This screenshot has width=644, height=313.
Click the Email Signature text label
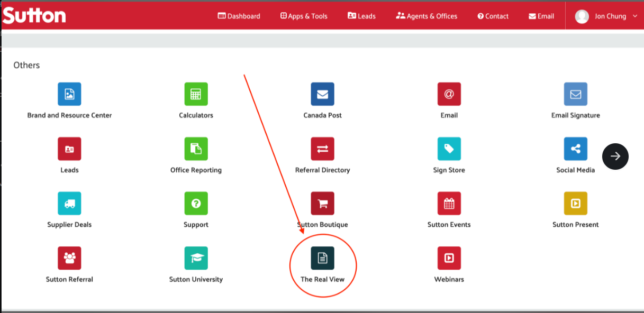tap(575, 115)
